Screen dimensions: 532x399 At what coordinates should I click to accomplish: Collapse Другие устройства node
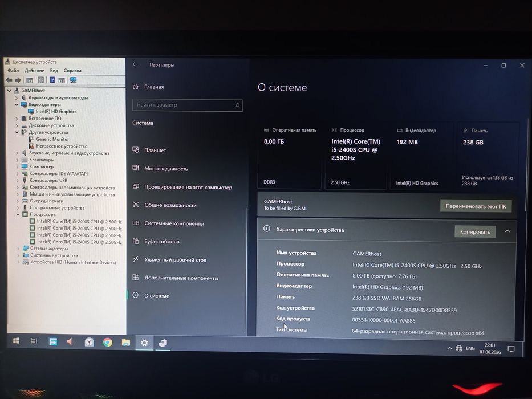click(17, 132)
